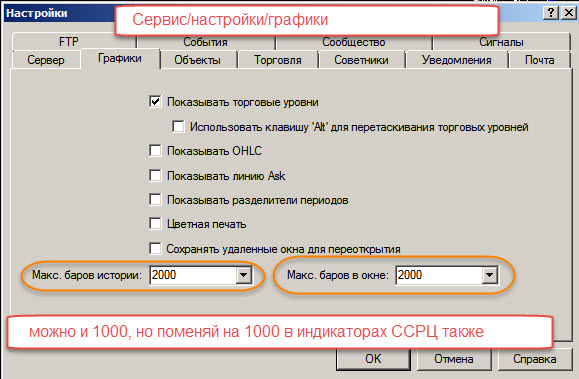This screenshot has width=579, height=379.
Task: Switch to the События tab
Action: 205,42
